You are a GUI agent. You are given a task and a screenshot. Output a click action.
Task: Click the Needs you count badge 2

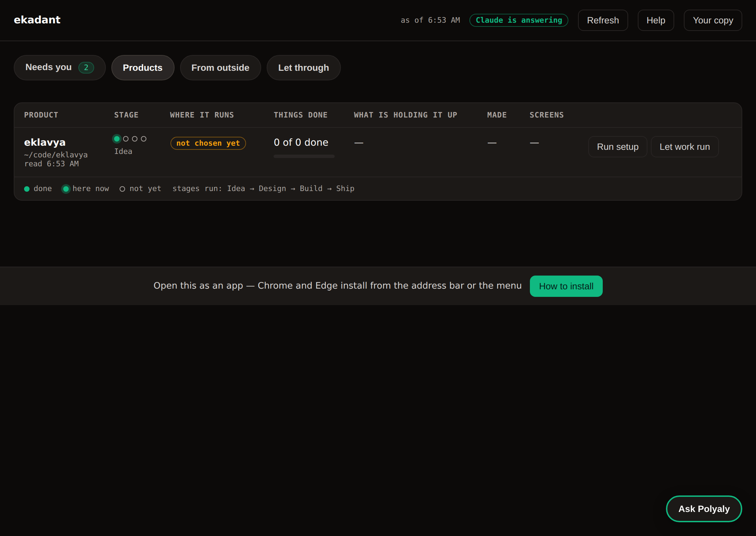pyautogui.click(x=86, y=67)
